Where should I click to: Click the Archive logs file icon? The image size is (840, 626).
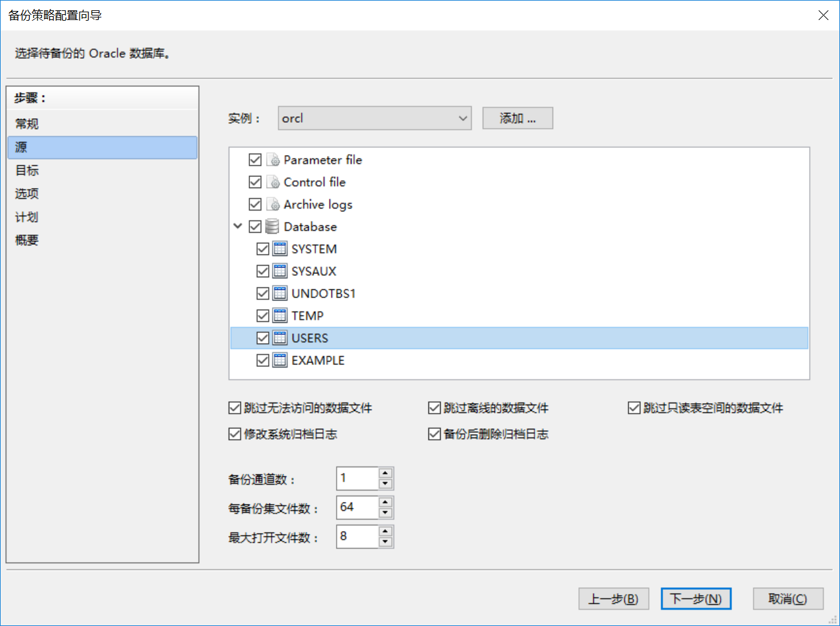pos(273,205)
